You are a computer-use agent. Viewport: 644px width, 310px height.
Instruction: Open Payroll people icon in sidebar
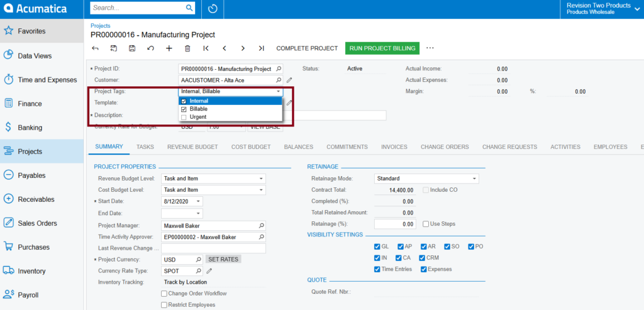pos(8,294)
